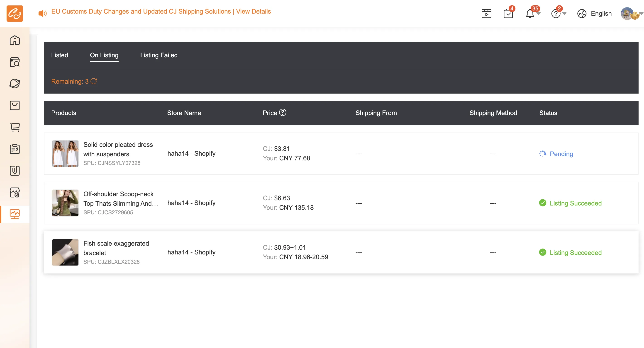This screenshot has width=644, height=348.
Task: Open EU Customs Duty announcement View Details link
Action: point(253,12)
